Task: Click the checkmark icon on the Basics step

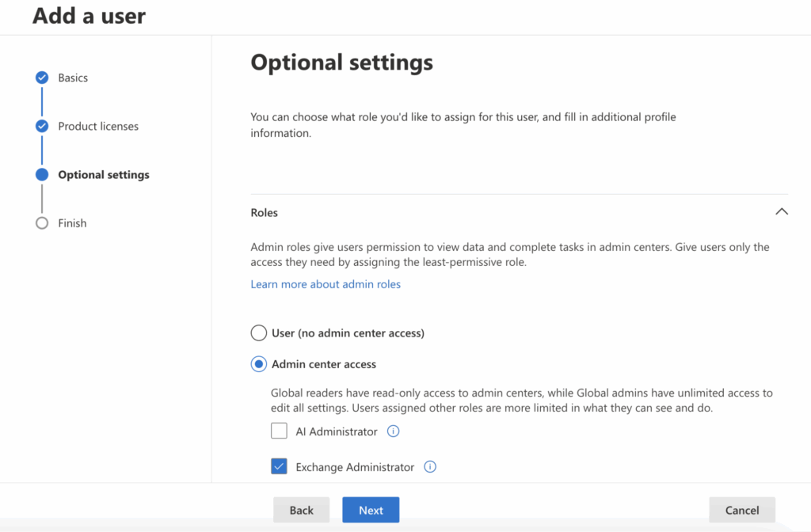Action: (x=41, y=78)
